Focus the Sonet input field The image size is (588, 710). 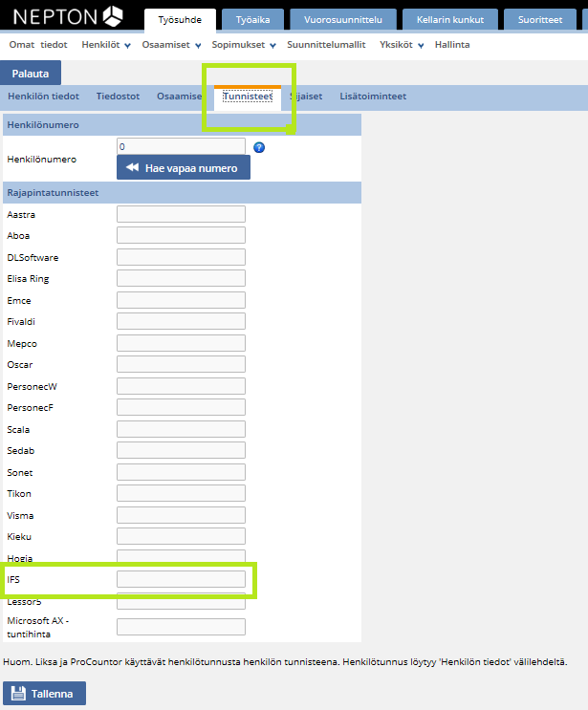[182, 472]
